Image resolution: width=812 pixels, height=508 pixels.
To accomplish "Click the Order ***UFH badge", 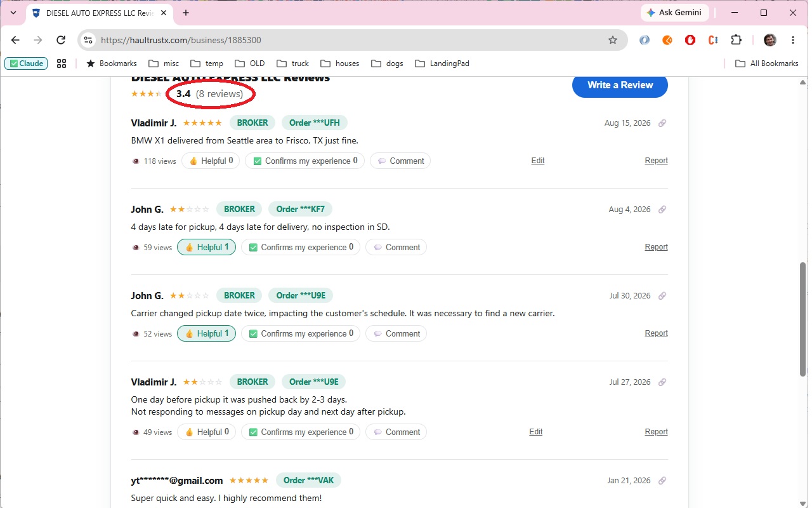I will point(315,123).
